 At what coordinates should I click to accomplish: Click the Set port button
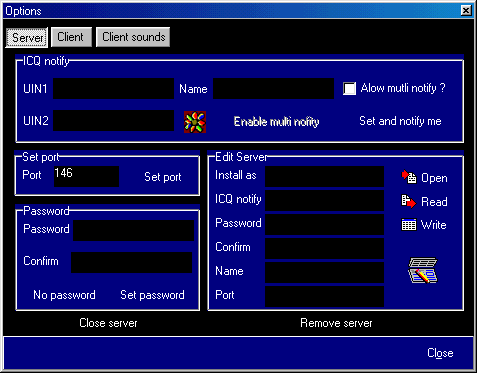coord(163,177)
